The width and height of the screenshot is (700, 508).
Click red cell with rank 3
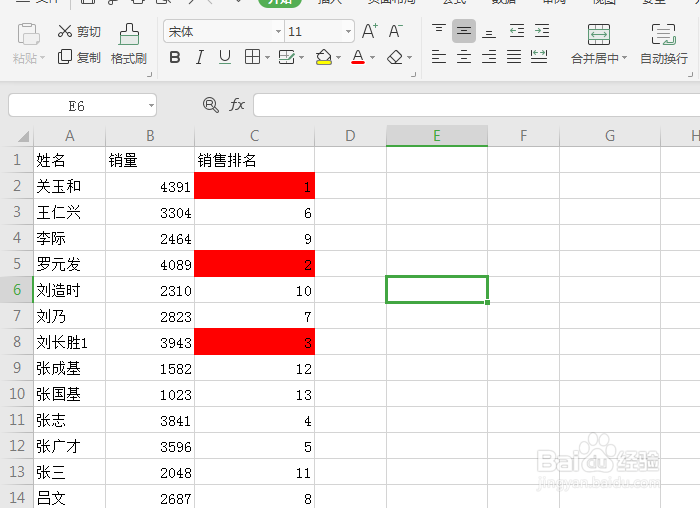pos(254,342)
